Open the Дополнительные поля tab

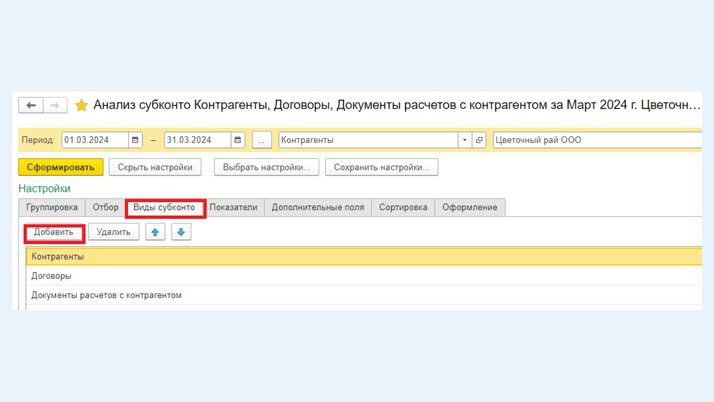point(318,208)
